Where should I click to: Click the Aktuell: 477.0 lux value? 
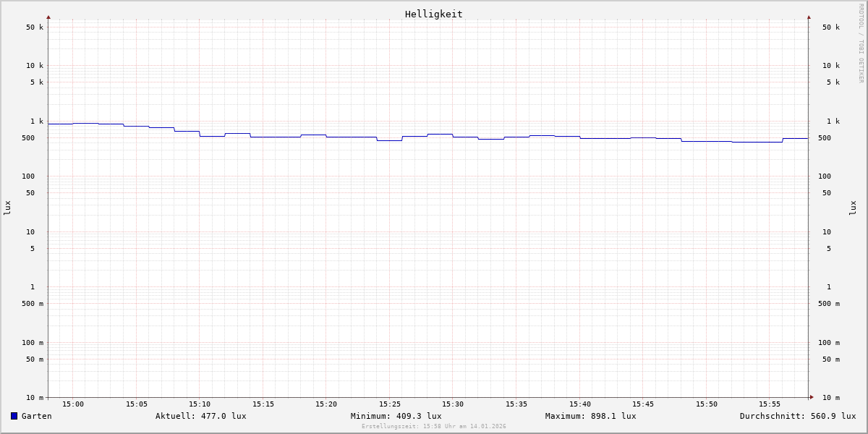200,416
